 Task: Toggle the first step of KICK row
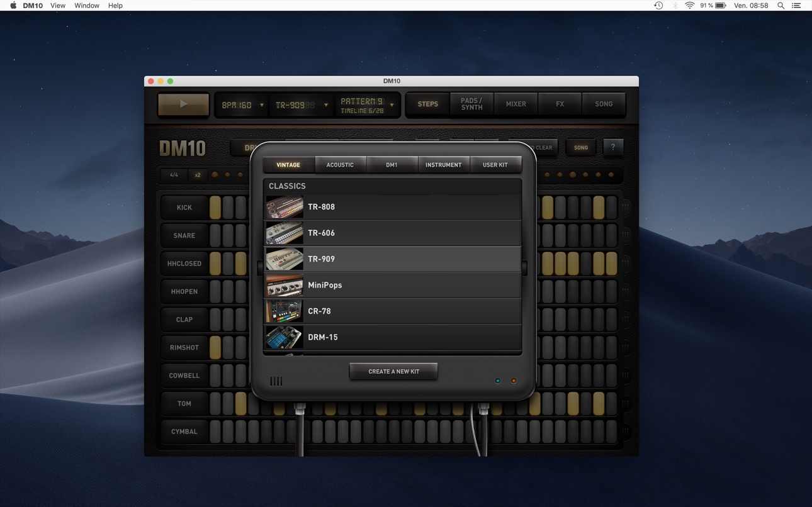(215, 207)
